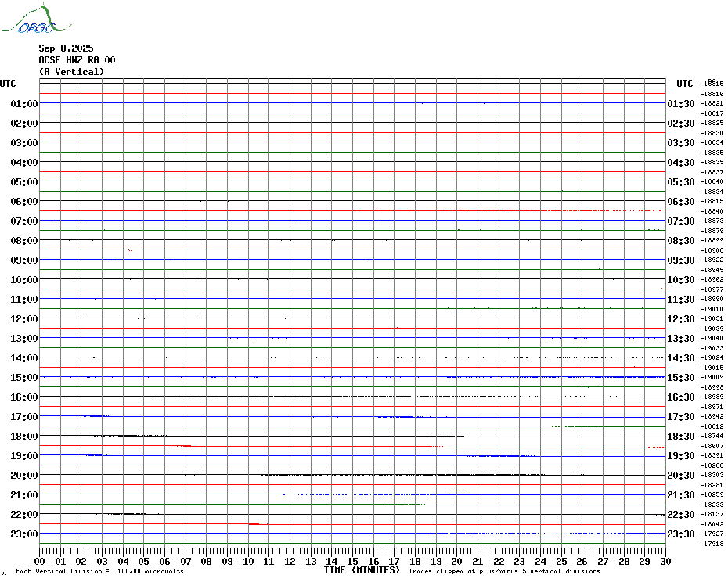Click the '09:30' label on the right
This screenshot has width=728, height=582.
coord(681,260)
